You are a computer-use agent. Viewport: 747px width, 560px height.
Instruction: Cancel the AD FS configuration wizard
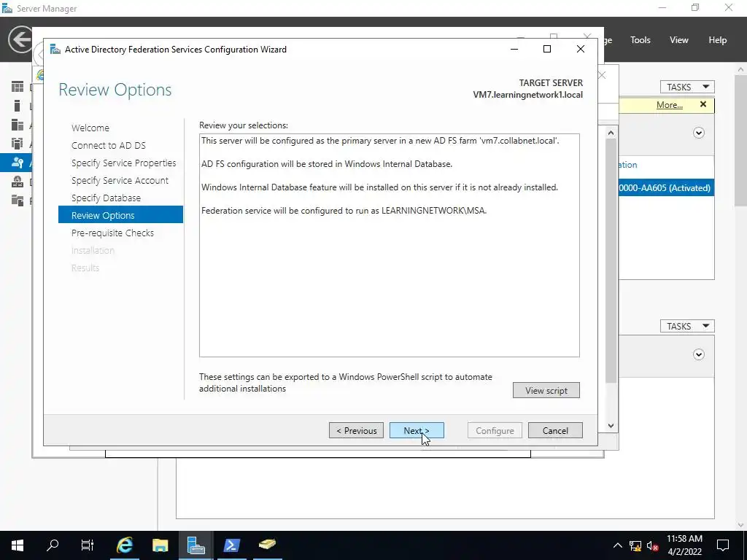555,430
